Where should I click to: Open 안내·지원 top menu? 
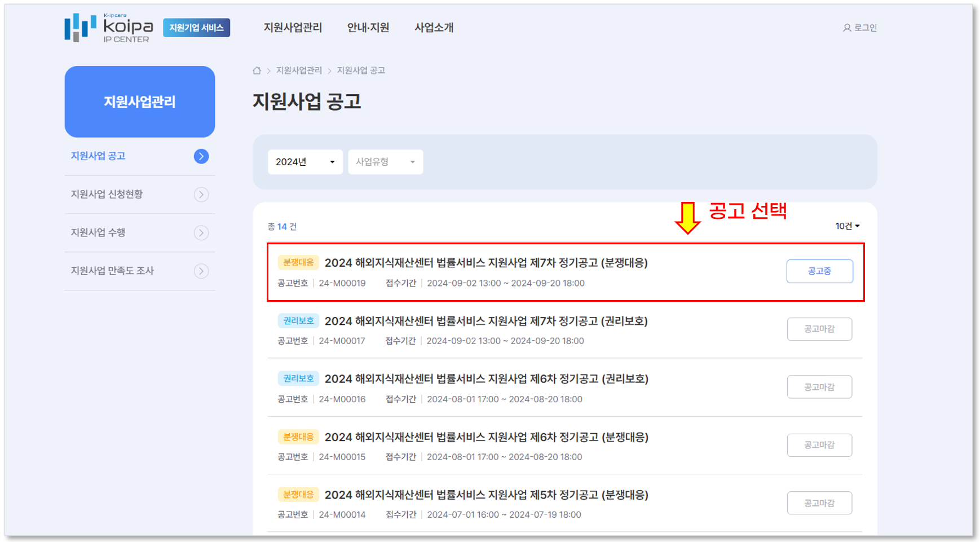(368, 28)
